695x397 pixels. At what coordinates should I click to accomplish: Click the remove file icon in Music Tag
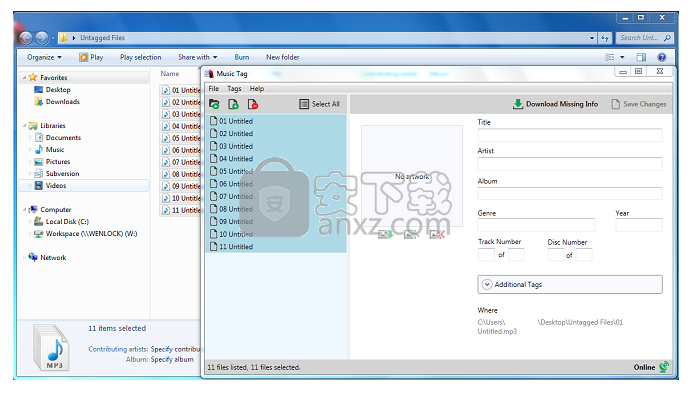253,104
